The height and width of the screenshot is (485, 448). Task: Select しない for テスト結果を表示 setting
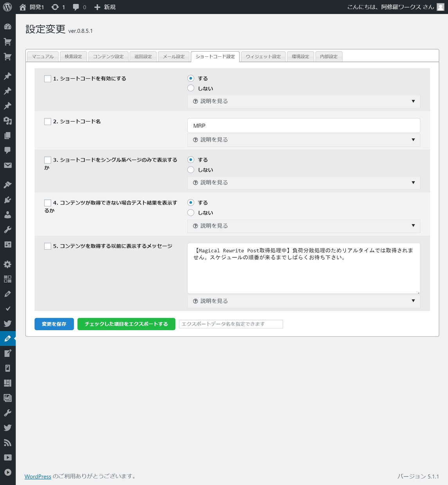tap(191, 213)
